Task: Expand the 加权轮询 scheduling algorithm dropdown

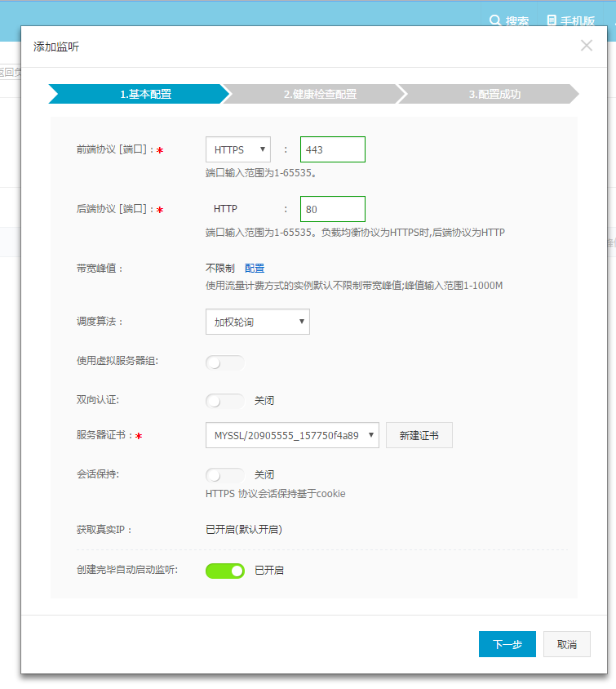Action: tap(257, 322)
